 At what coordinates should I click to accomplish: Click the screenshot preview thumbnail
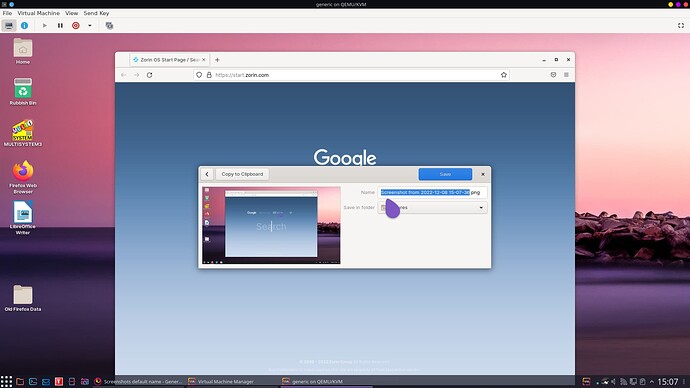coord(271,225)
